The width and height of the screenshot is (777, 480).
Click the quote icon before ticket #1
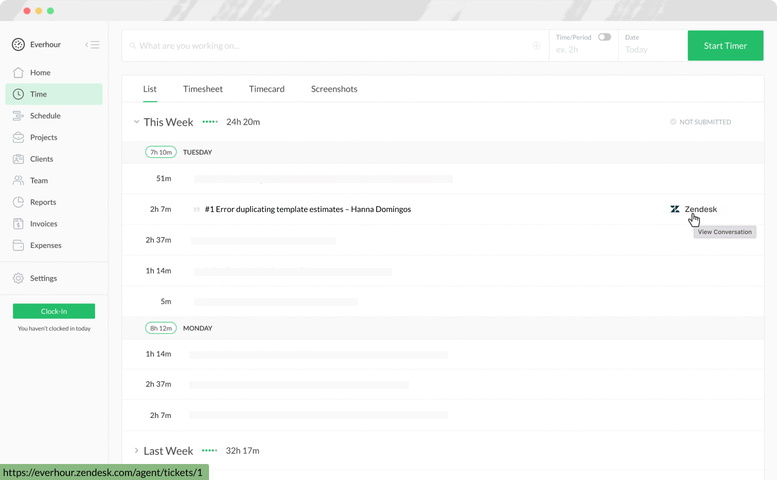(x=197, y=210)
